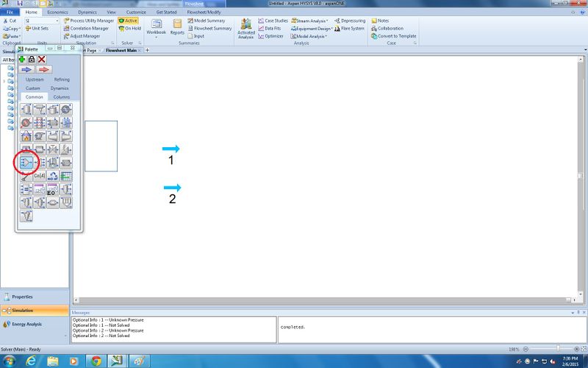The height and width of the screenshot is (368, 588).
Task: Click the green plus icon in Palette
Action: (22, 59)
